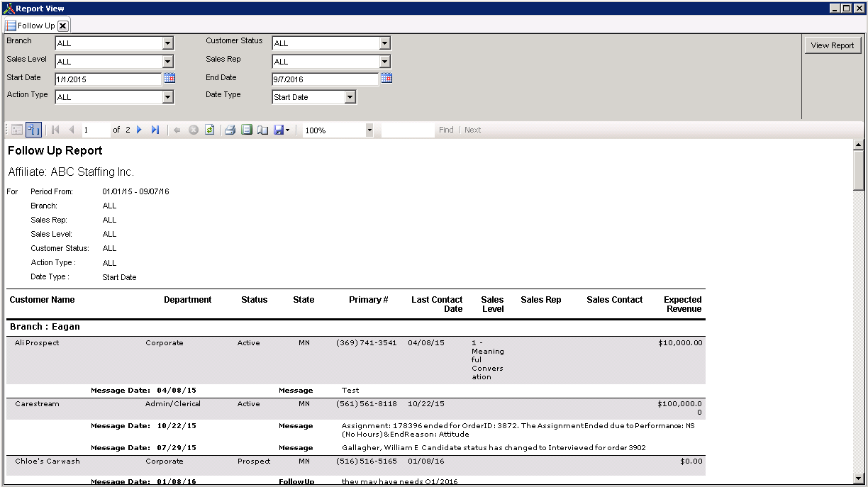Click the Department column header

[x=188, y=300]
